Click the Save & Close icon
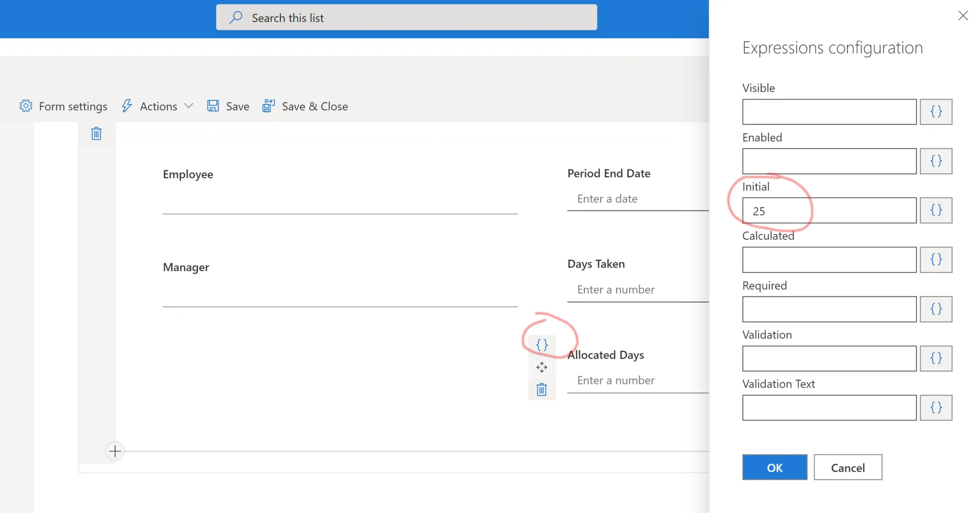The width and height of the screenshot is (980, 513). point(268,106)
